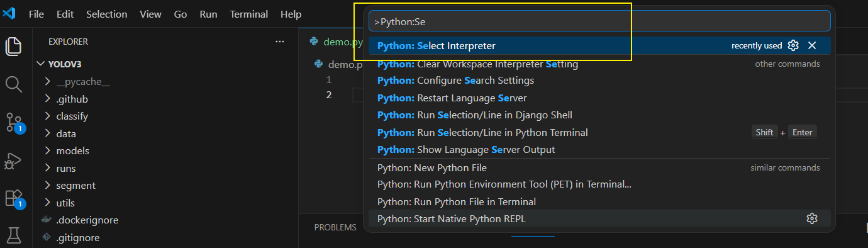Click the EXPLORER panel title

[x=68, y=42]
